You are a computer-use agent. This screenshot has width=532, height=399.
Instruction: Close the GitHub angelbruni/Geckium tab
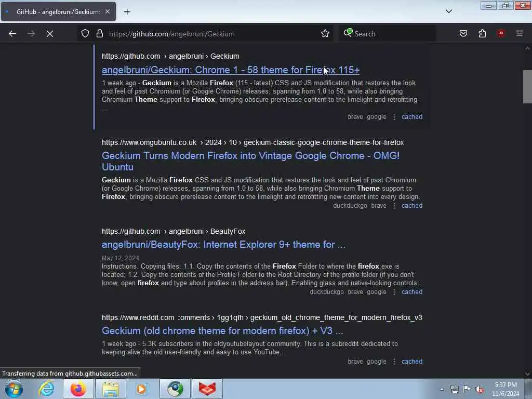tap(107, 11)
